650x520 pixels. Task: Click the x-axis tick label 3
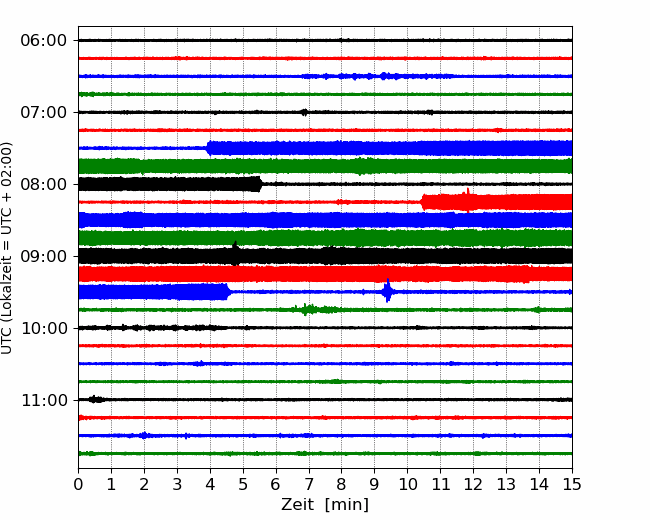[177, 484]
